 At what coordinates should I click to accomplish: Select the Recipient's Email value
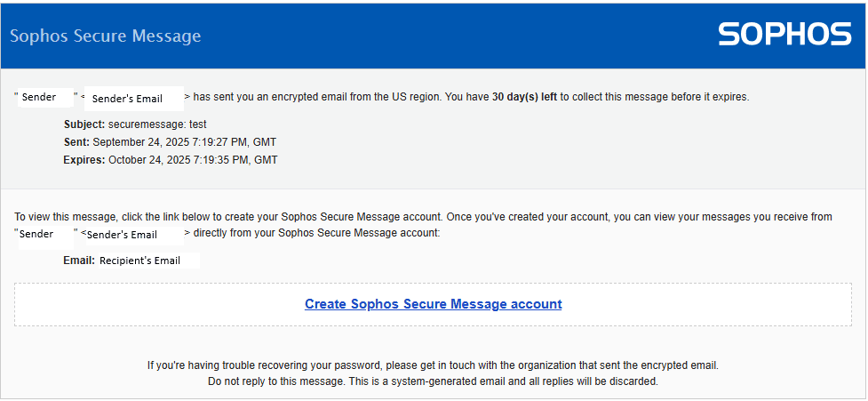pyautogui.click(x=139, y=261)
